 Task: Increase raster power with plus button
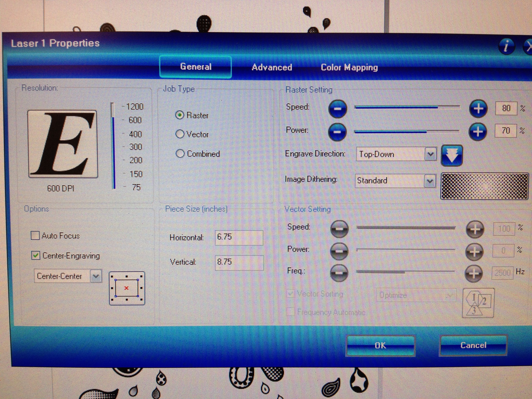(478, 132)
